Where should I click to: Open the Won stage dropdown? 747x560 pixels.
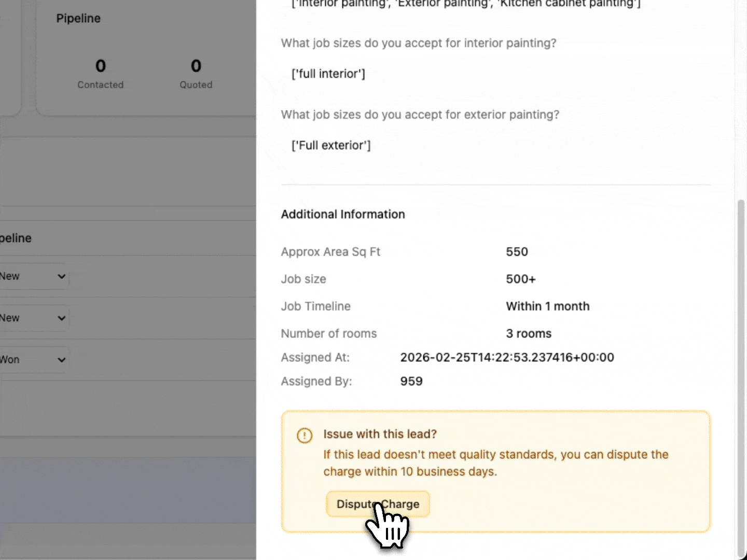click(34, 359)
